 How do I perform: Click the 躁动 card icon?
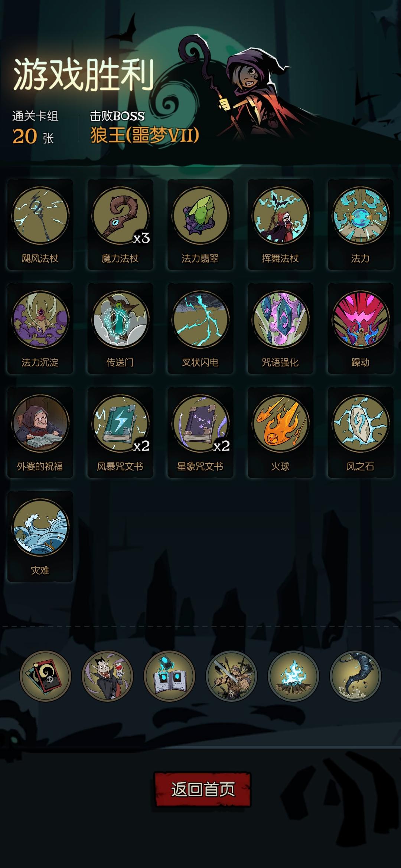[x=361, y=328]
